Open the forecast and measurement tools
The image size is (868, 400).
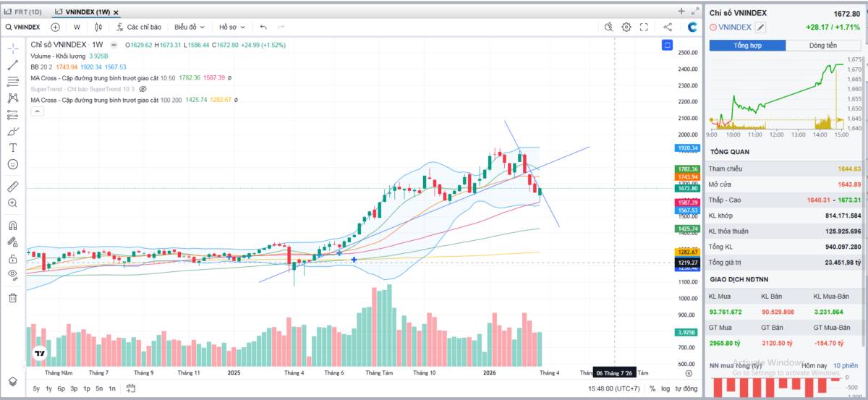click(x=12, y=114)
